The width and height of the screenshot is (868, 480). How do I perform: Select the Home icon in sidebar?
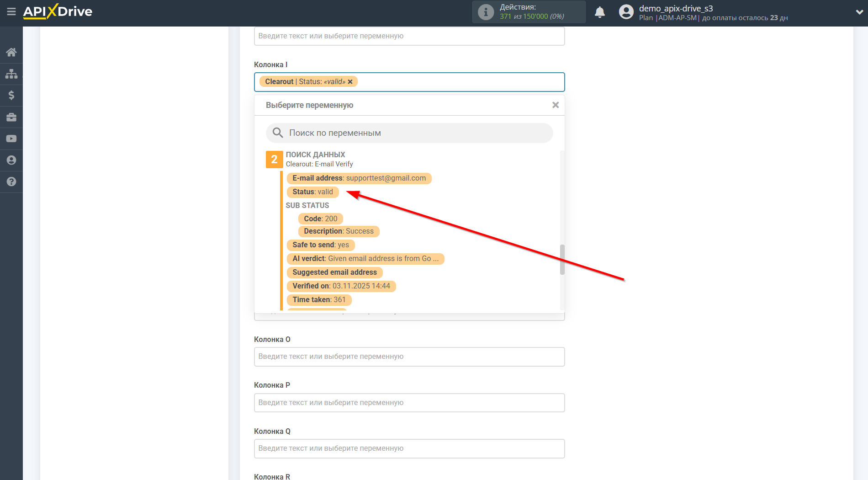pos(11,52)
